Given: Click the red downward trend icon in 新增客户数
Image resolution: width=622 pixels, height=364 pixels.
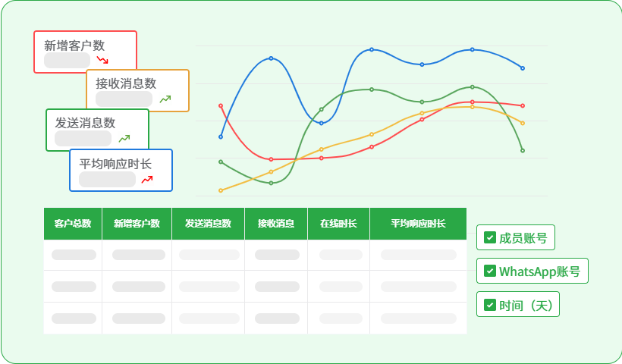Looking at the screenshot, I should [x=102, y=59].
